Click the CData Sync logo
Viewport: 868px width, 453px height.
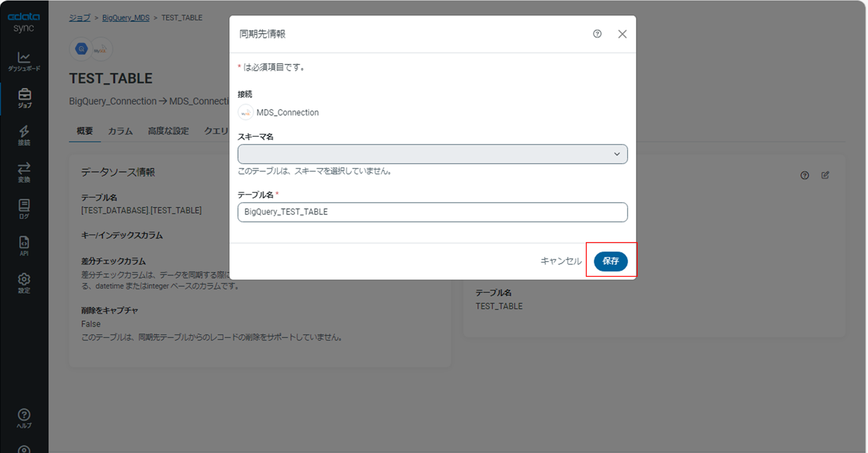[24, 22]
